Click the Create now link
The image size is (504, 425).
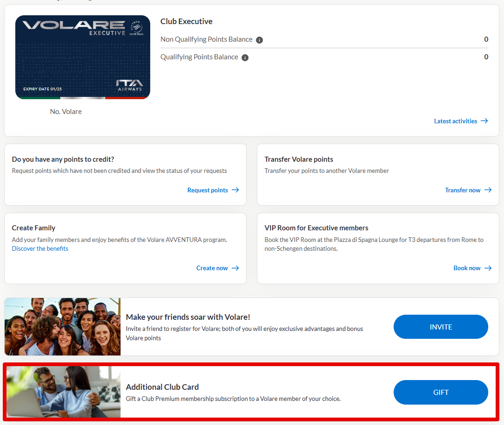(x=217, y=268)
